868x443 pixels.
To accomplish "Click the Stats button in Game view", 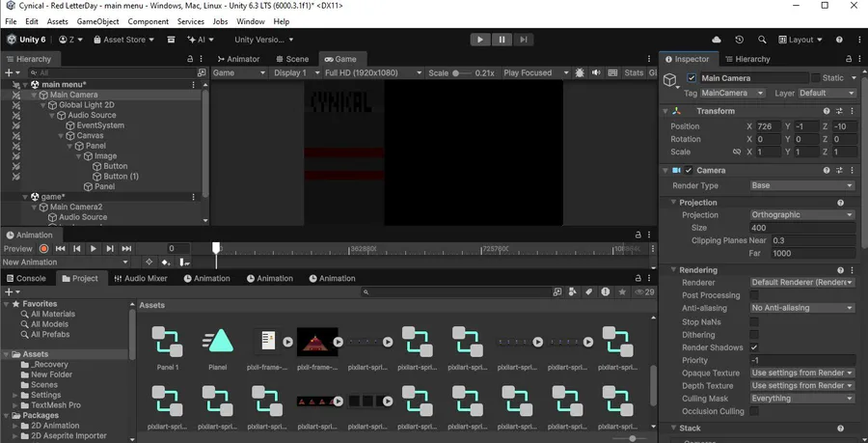I will pos(634,72).
